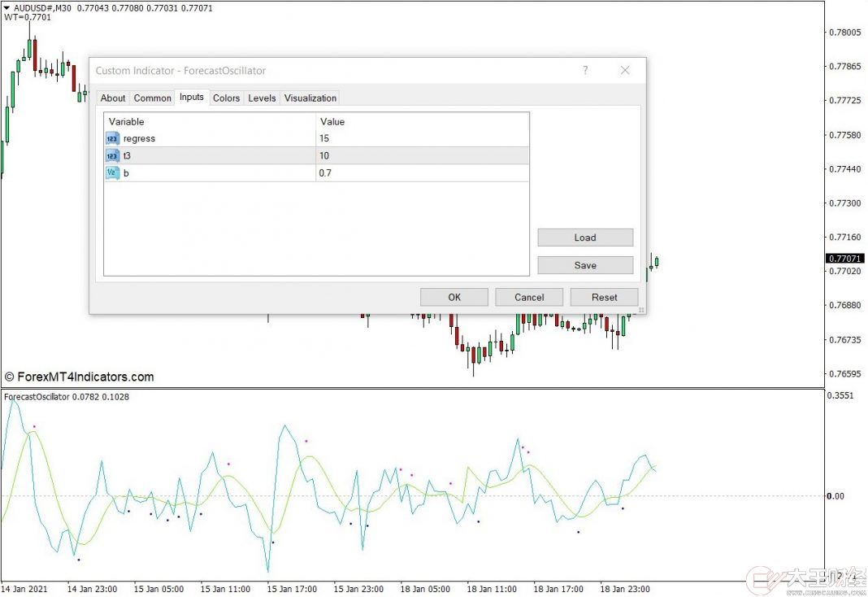Image resolution: width=868 pixels, height=597 pixels.
Task: Open the Levels tab
Action: tap(262, 98)
